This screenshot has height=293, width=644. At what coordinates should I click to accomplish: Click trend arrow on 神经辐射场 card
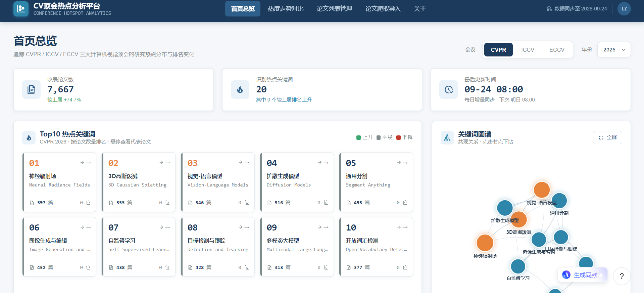click(86, 163)
